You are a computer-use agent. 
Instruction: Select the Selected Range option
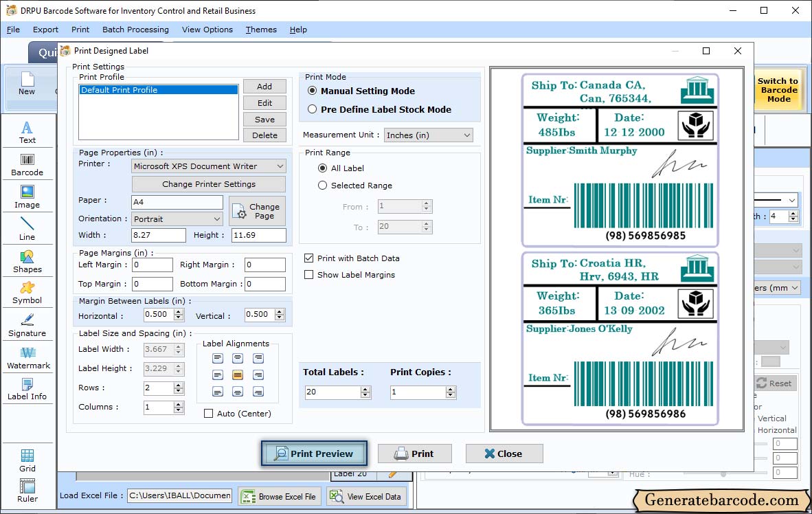[x=323, y=186]
